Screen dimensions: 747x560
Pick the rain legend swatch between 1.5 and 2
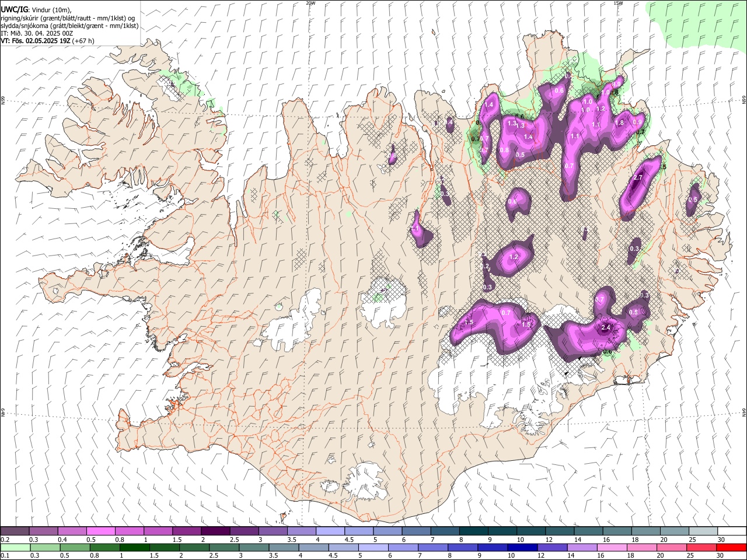click(164, 547)
